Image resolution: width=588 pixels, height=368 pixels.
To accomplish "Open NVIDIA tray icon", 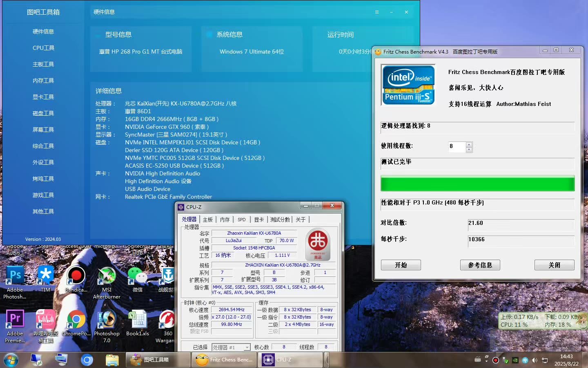I will coord(515,360).
